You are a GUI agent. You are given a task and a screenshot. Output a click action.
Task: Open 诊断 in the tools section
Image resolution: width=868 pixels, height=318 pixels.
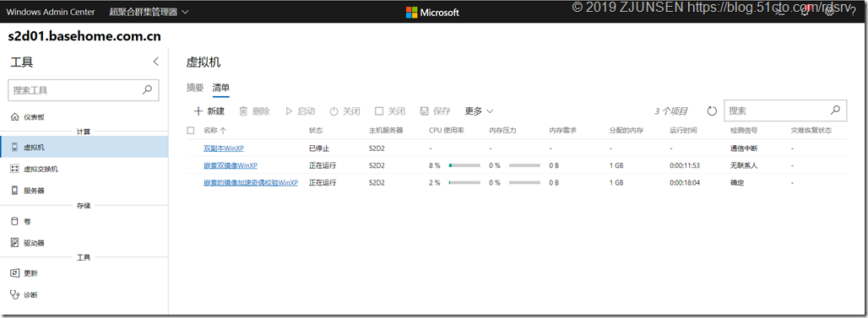coord(84,294)
